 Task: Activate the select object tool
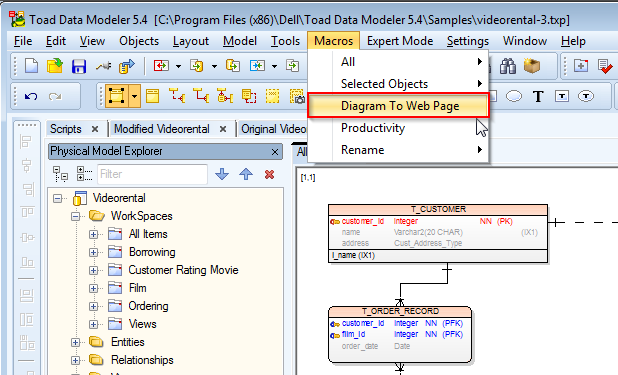[117, 96]
